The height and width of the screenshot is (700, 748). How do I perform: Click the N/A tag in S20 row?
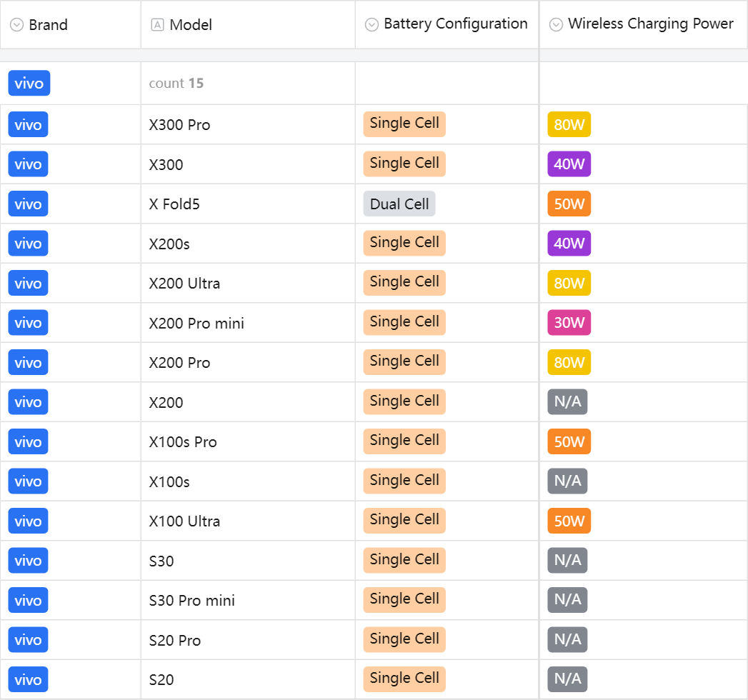point(568,679)
